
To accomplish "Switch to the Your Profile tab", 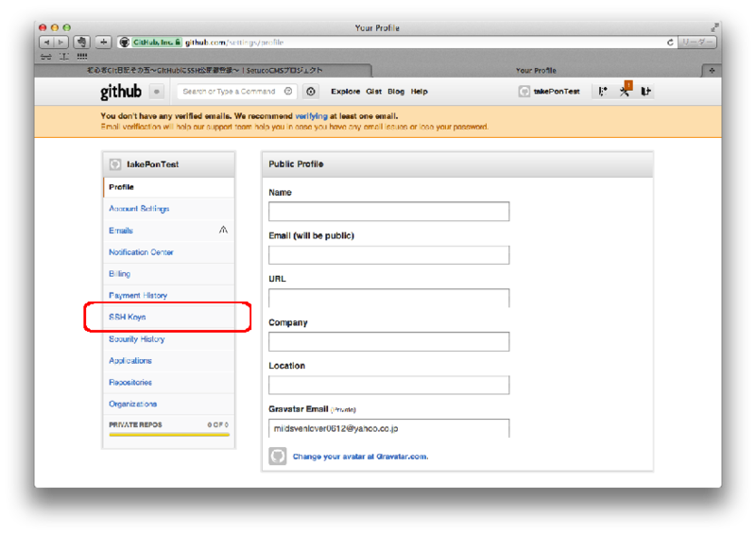I will point(536,71).
